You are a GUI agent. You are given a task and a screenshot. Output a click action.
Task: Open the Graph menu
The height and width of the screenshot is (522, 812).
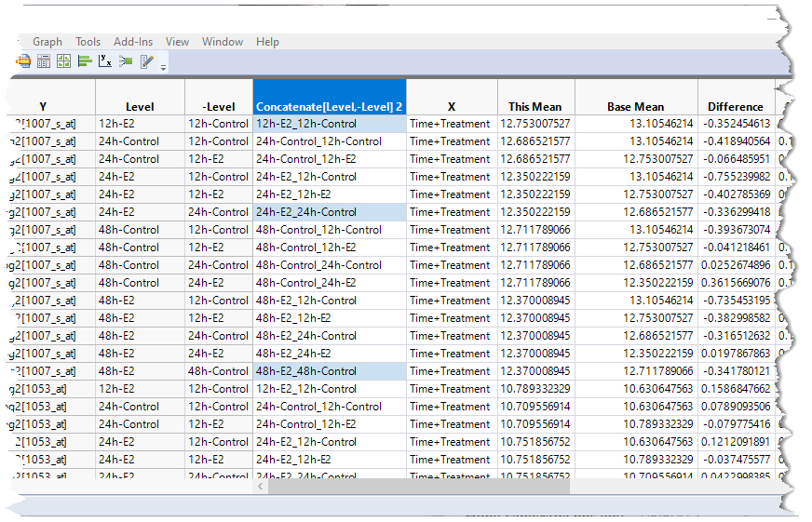tap(47, 42)
